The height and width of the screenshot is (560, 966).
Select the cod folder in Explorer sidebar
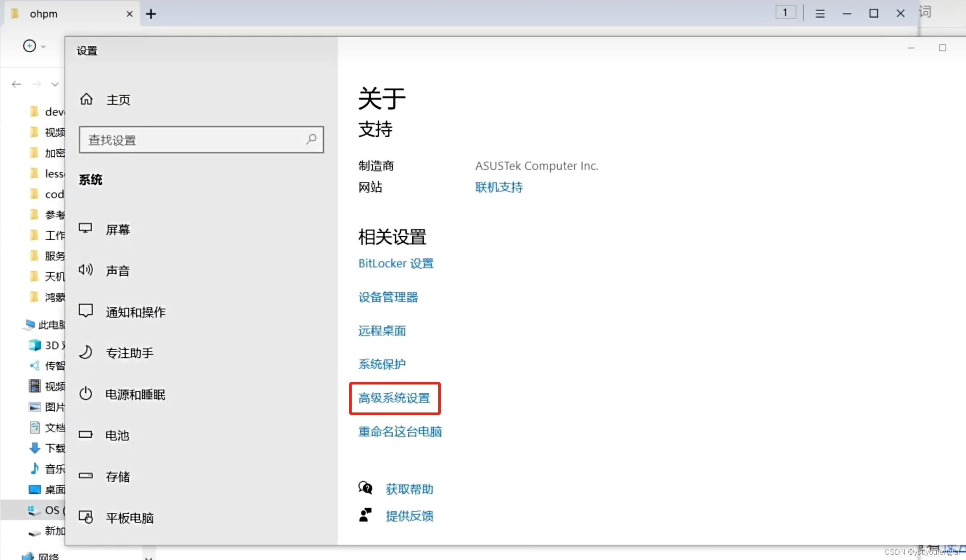pyautogui.click(x=47, y=194)
